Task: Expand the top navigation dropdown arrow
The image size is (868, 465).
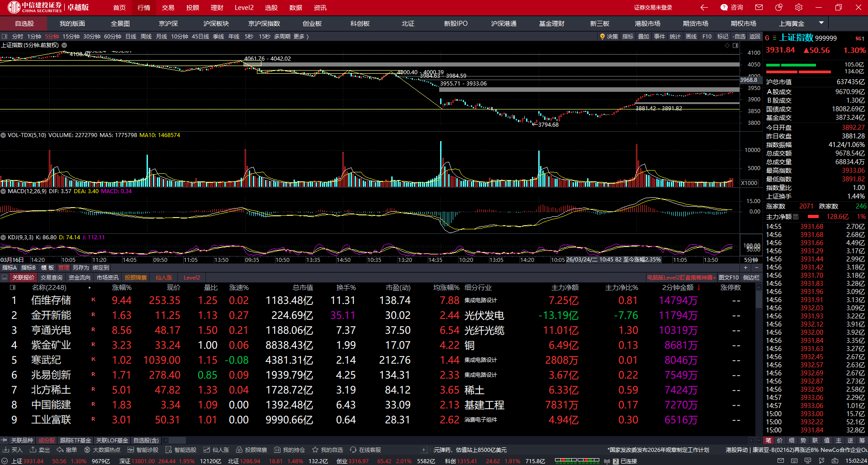Action: 821,23
